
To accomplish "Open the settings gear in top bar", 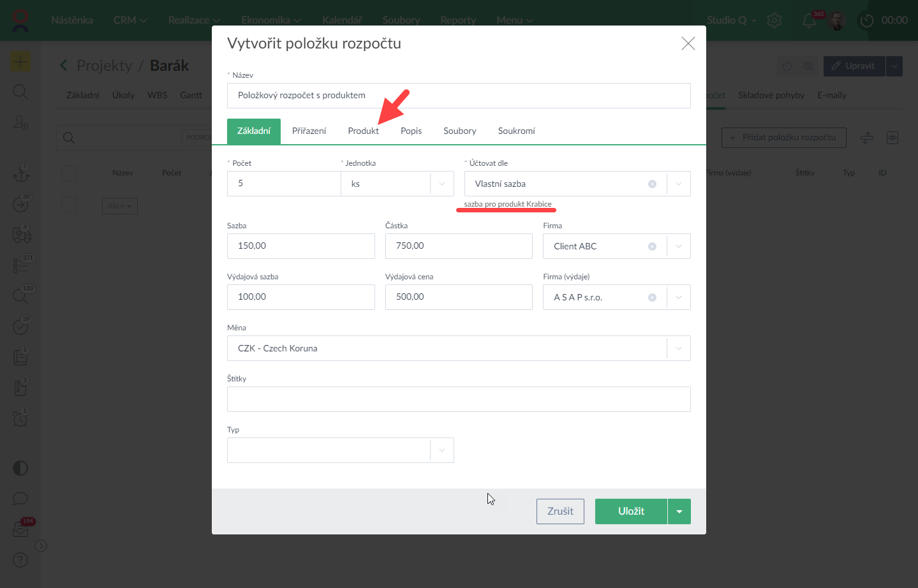I will (774, 20).
